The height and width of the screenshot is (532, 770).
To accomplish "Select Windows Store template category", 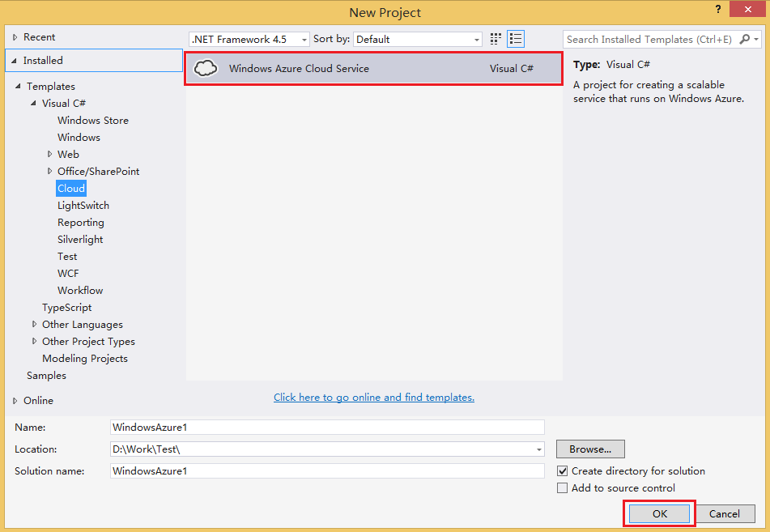I will 93,121.
